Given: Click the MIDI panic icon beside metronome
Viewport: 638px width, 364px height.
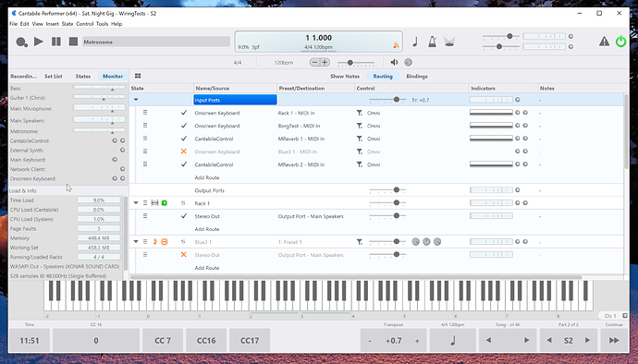Looking at the screenshot, I should pos(449,42).
